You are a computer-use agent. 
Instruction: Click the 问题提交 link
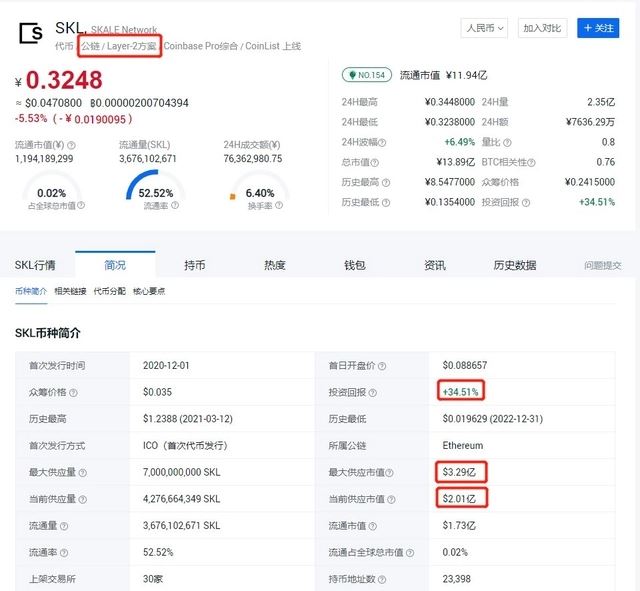602,266
